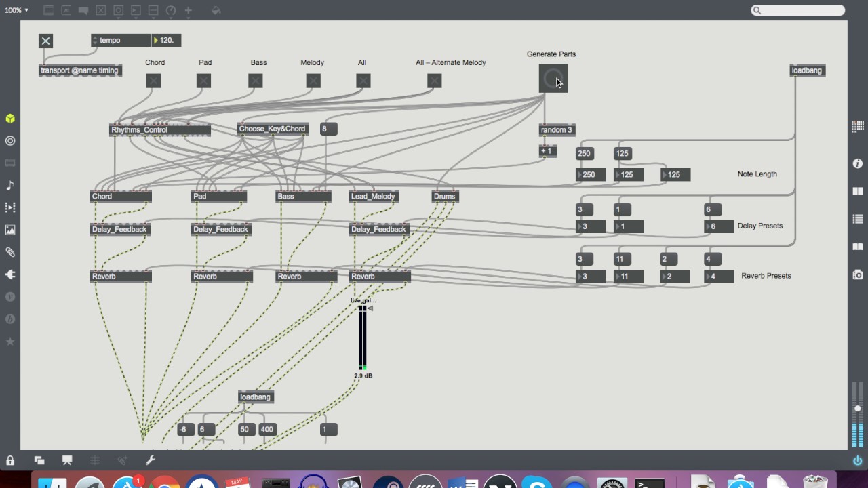
Task: Open the button objects toolbar palette
Action: click(x=119, y=10)
